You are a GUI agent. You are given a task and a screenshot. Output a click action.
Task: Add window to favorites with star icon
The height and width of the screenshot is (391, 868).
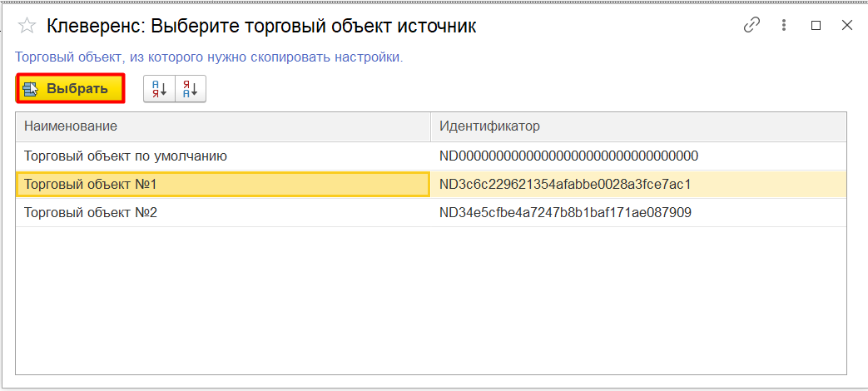pyautogui.click(x=27, y=26)
